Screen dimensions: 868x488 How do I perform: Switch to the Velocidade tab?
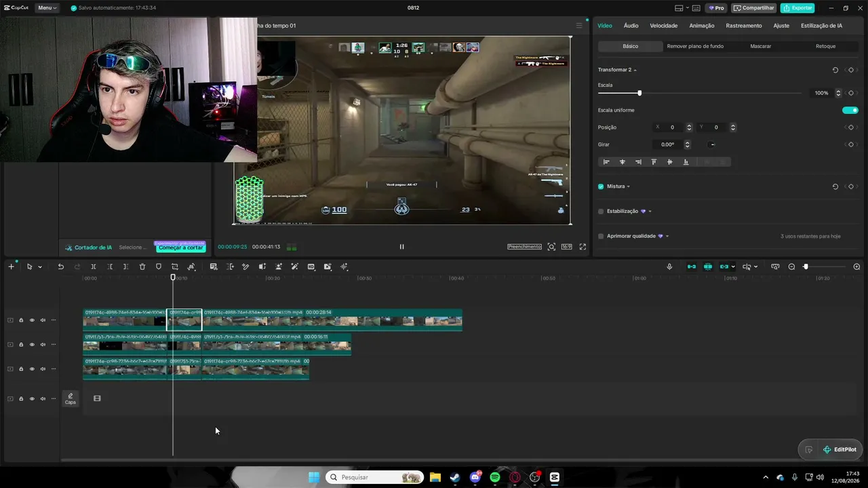664,26
